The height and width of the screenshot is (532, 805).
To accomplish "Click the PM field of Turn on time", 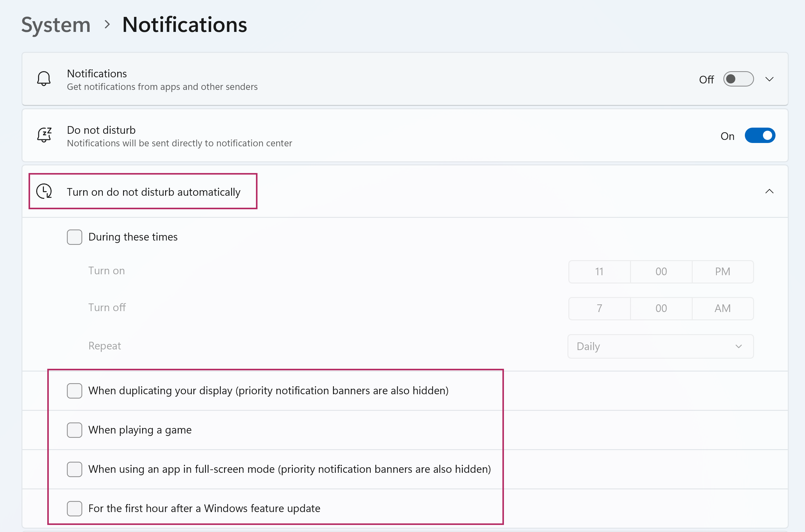I will [x=722, y=272].
